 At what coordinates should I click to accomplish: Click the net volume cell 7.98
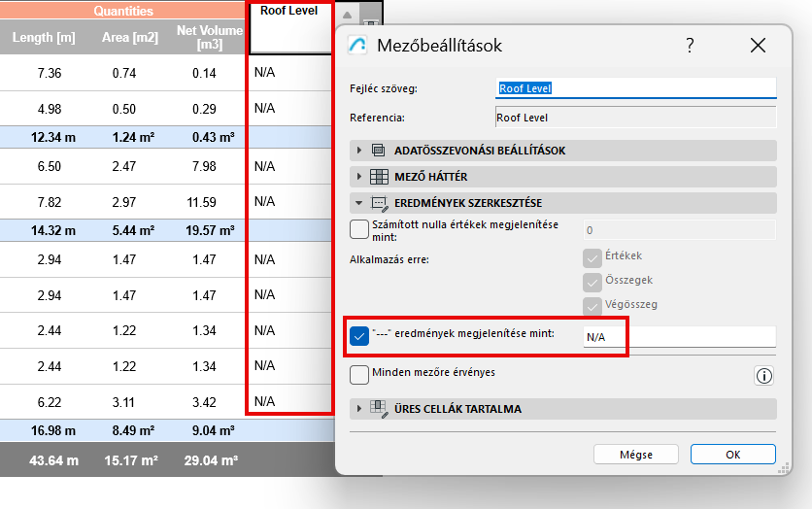point(204,166)
